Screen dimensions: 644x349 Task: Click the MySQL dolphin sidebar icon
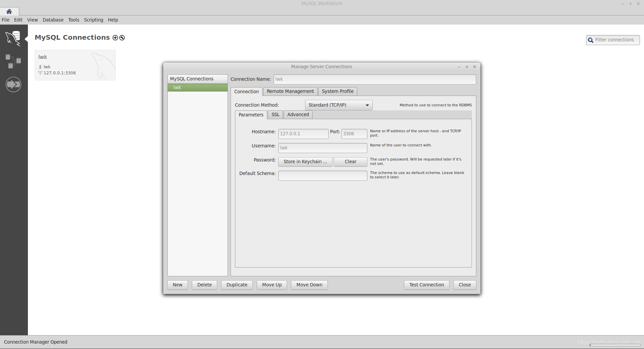click(x=13, y=38)
